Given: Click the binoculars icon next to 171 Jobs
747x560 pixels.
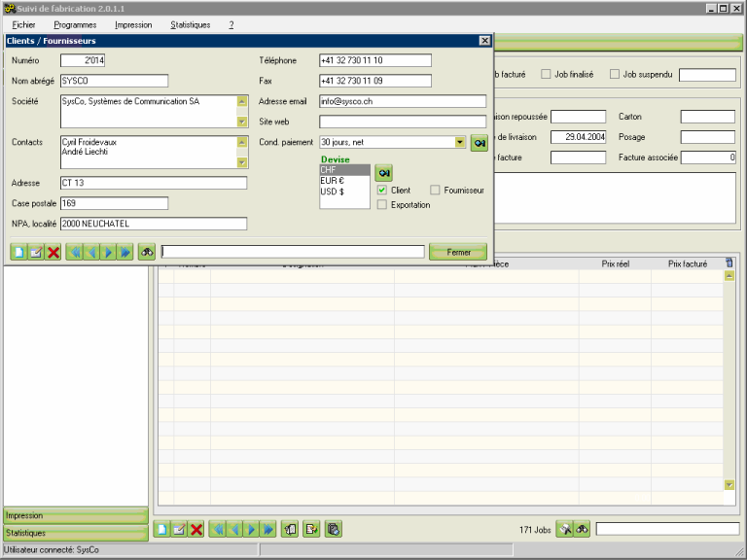Looking at the screenshot, I should 582,530.
